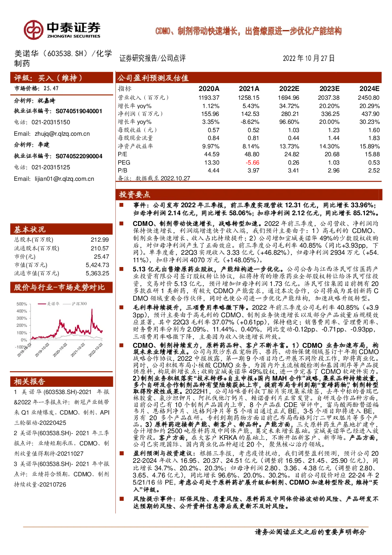Click the note 备注: 数据截至 2022.10.27
The width and height of the screenshot is (392, 555).
point(154,178)
